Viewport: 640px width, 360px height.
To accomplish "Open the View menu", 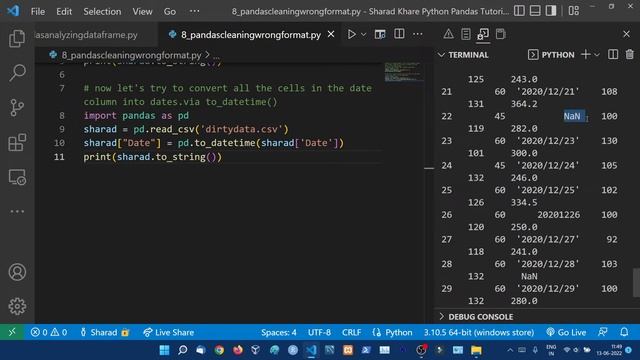I will click(x=142, y=11).
